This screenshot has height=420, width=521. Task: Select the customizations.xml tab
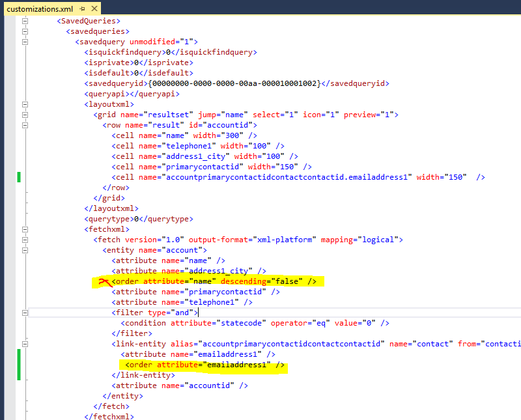(40, 9)
